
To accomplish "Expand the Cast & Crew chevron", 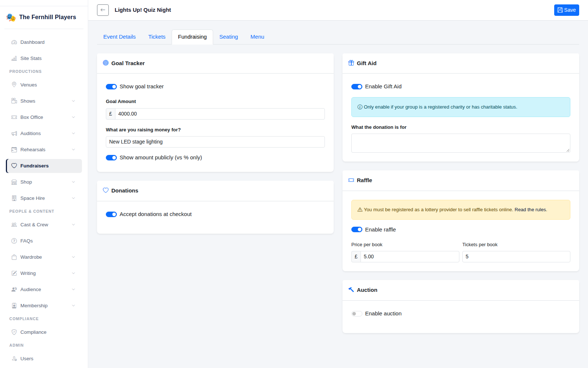I will 73,224.
